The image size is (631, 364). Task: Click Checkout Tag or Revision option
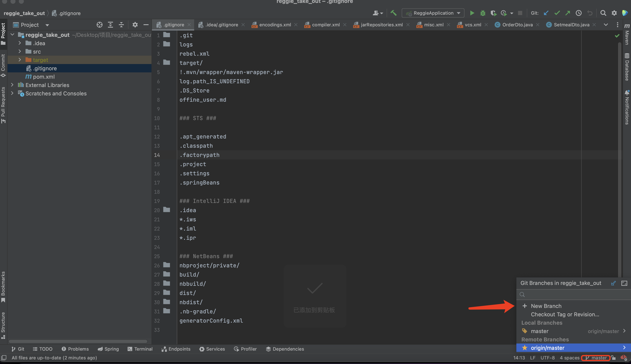tap(565, 314)
